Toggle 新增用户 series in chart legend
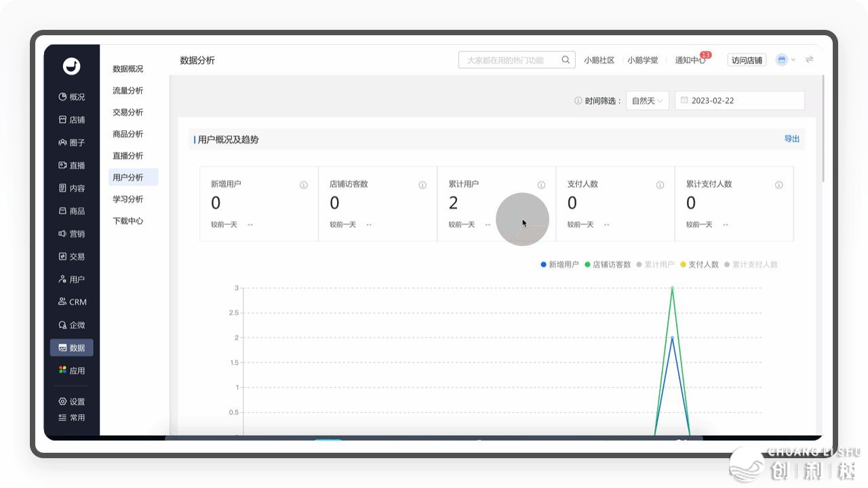This screenshot has width=868, height=488. [x=559, y=264]
